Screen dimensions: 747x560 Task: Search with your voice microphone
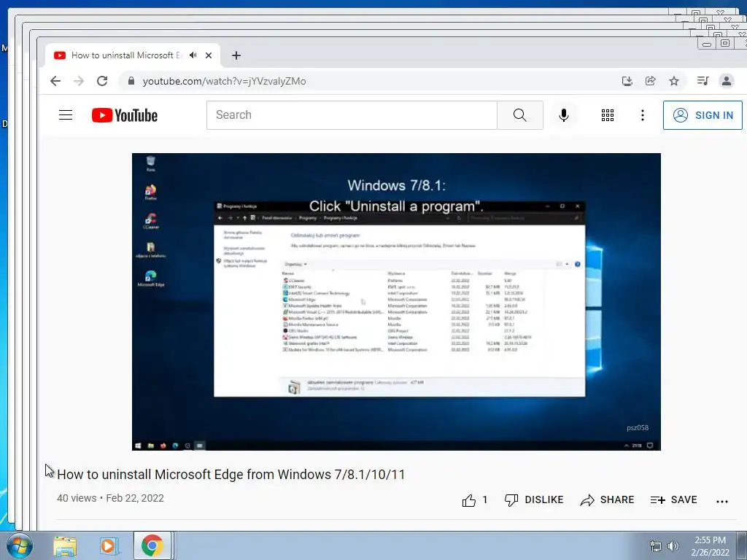coord(564,115)
